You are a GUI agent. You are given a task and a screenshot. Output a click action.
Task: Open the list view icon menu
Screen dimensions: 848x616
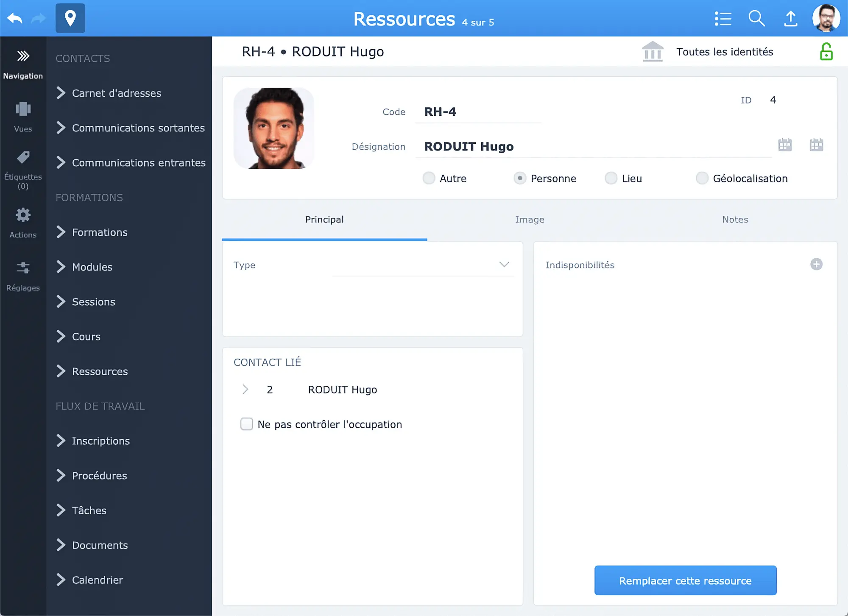(723, 18)
